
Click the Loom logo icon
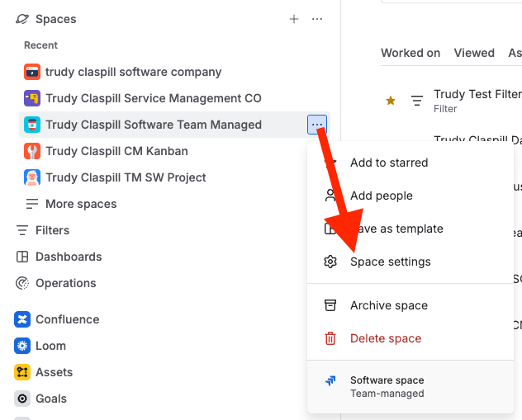click(22, 346)
